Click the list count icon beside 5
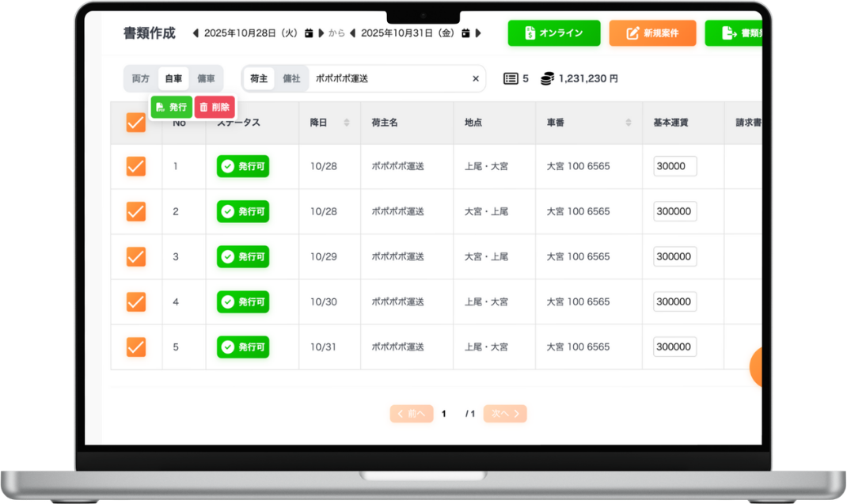The image size is (847, 504). click(511, 78)
